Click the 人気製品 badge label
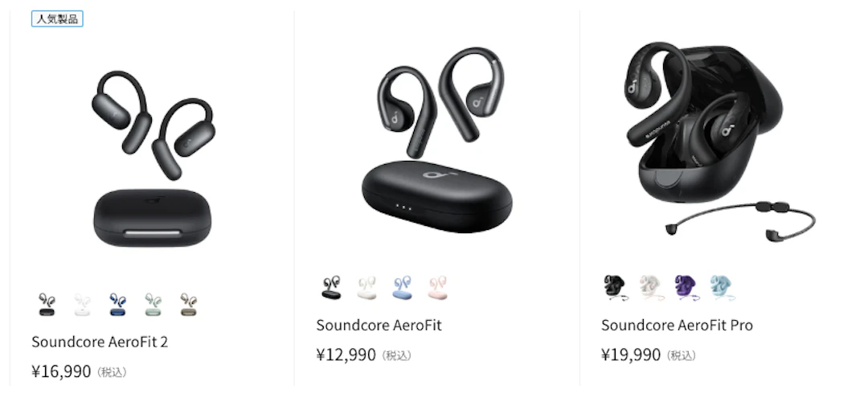868x394 pixels. [57, 18]
